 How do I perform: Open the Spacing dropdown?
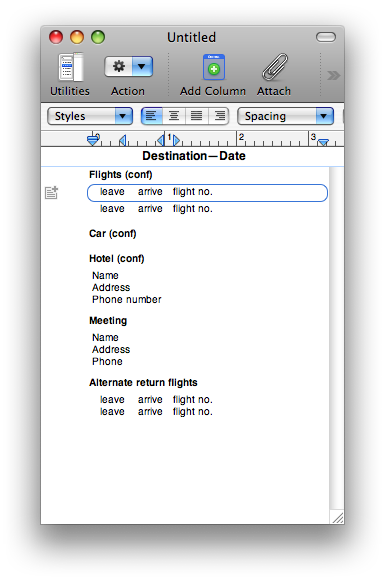(285, 116)
